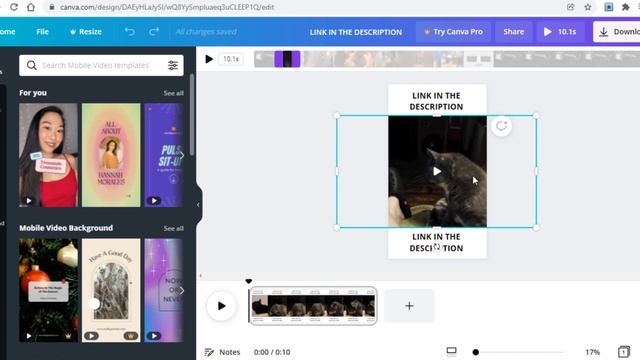Select bottom LINK IN THE DESCRIPTION text
This screenshot has height=360, width=640.
(436, 242)
